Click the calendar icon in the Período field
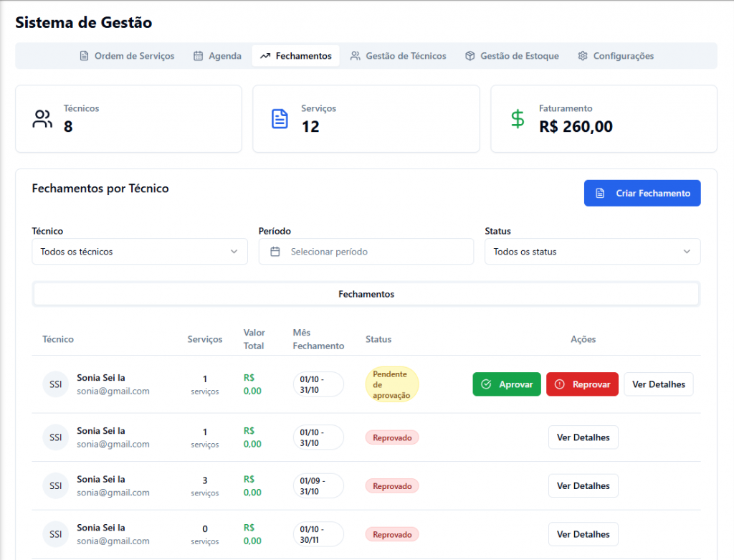The width and height of the screenshot is (734, 560). point(275,252)
